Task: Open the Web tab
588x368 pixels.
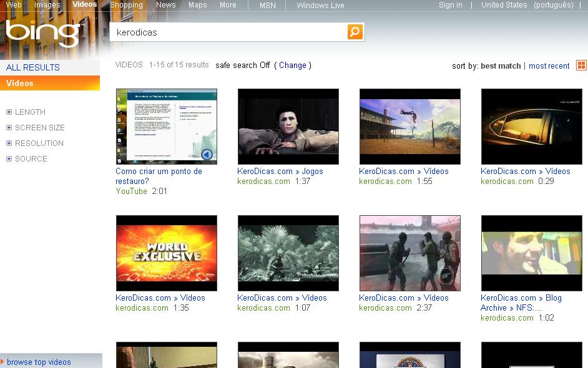Action: click(14, 5)
